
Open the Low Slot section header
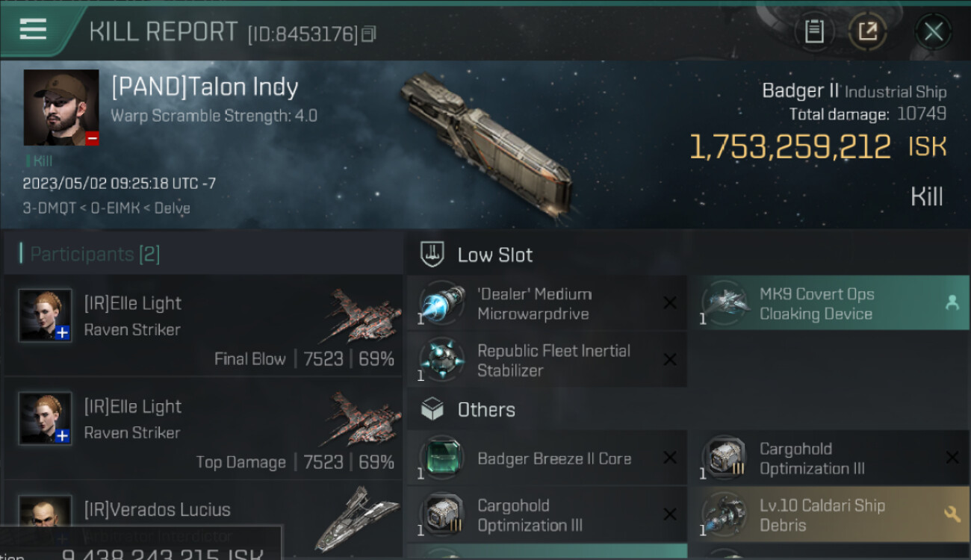coord(494,255)
